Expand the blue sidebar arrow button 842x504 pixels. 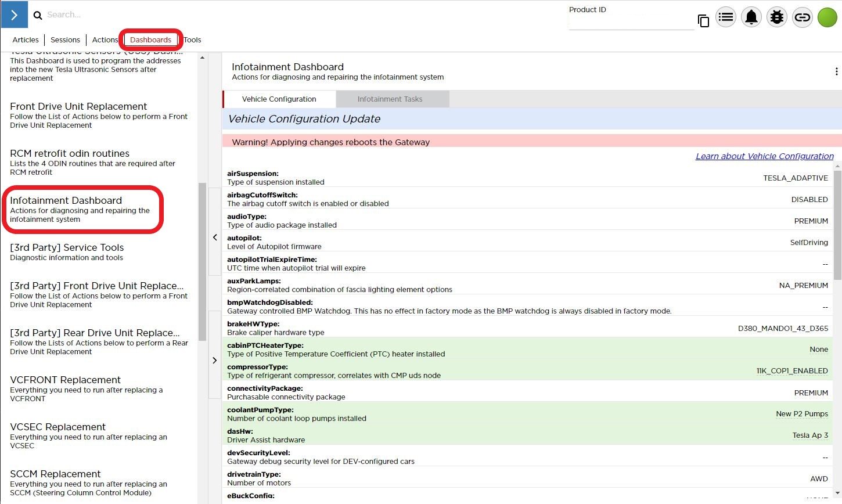click(x=14, y=15)
